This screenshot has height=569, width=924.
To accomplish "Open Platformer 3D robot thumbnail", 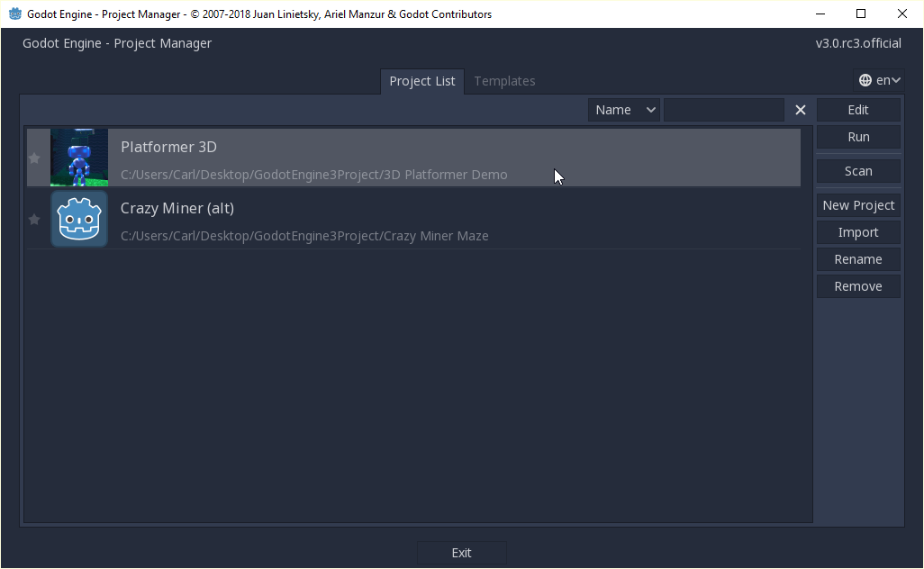I will click(79, 158).
